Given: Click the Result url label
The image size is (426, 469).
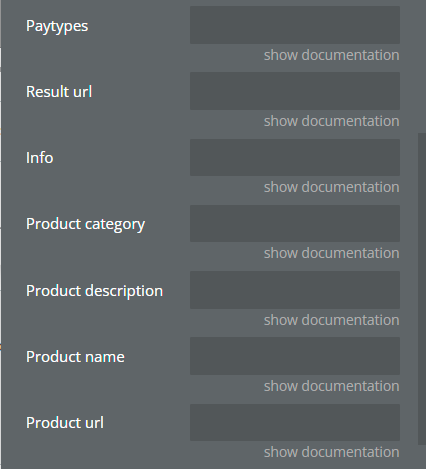Looking at the screenshot, I should (x=59, y=92).
